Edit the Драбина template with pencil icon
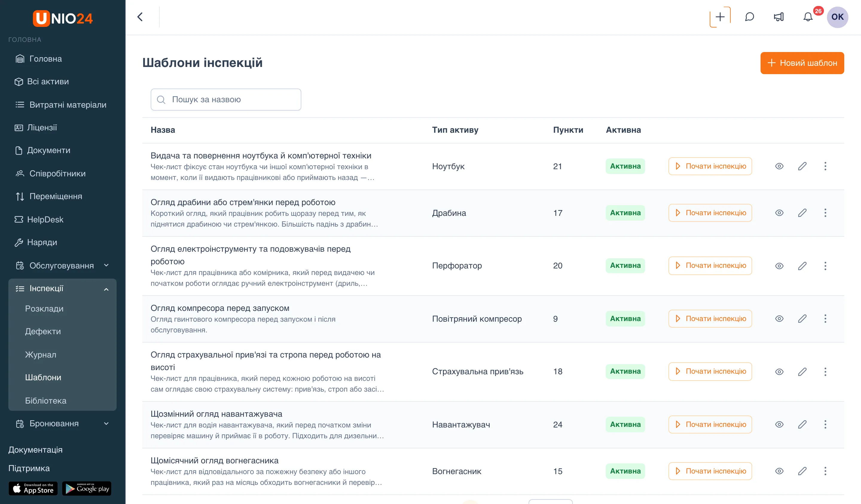This screenshot has width=861, height=504. [x=802, y=213]
